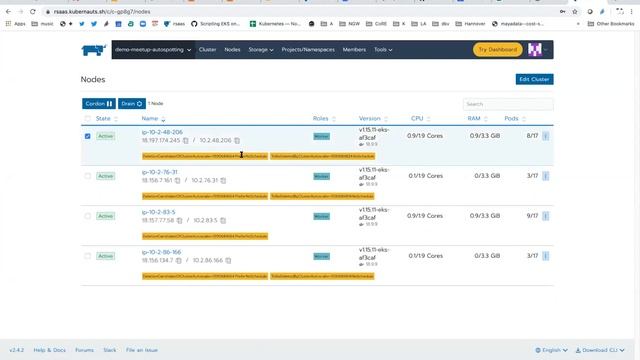Click the browser address bar URL
The width and height of the screenshot is (640, 360).
102,12
